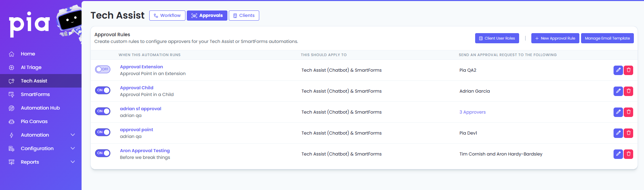Expand the Automation sidebar menu
The height and width of the screenshot is (190, 644).
click(41, 135)
